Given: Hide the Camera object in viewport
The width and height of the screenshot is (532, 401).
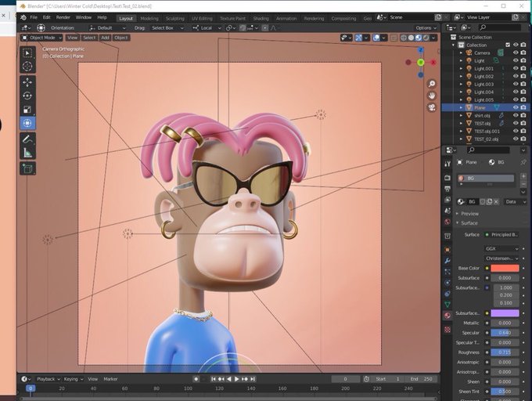Looking at the screenshot, I should pos(516,52).
